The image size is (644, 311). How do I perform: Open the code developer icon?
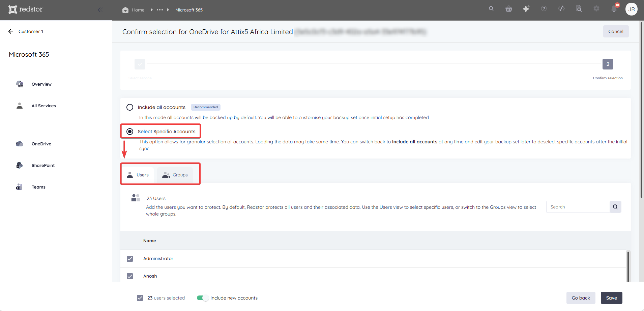click(x=561, y=9)
